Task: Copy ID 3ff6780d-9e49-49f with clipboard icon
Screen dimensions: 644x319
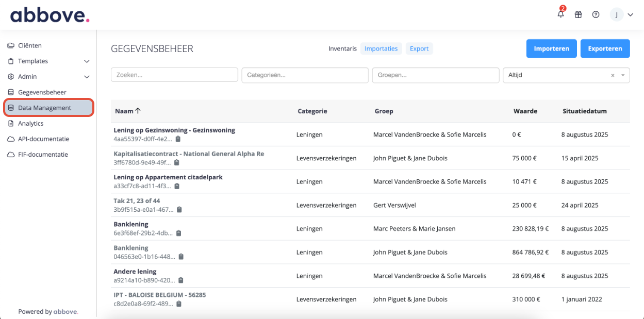Action: (176, 163)
